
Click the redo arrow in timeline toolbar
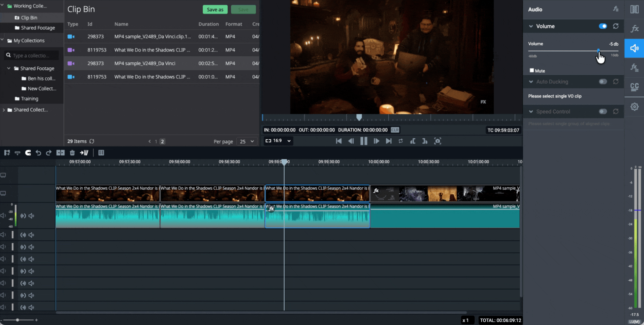point(49,153)
